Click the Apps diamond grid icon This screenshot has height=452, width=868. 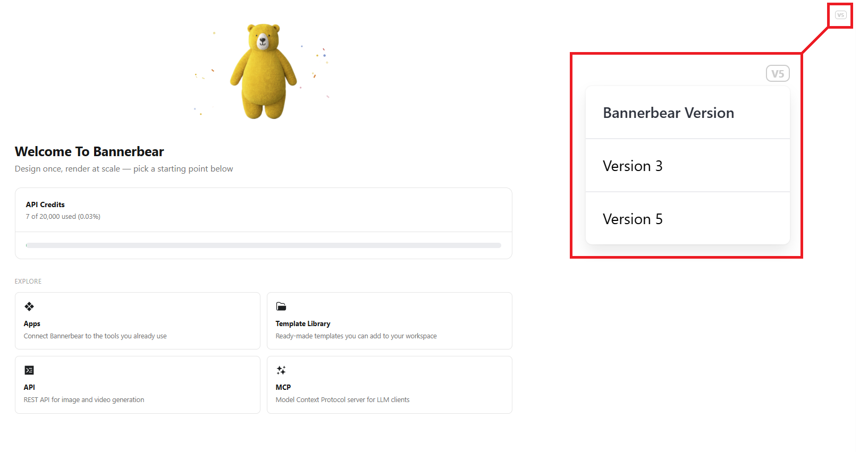(x=29, y=306)
